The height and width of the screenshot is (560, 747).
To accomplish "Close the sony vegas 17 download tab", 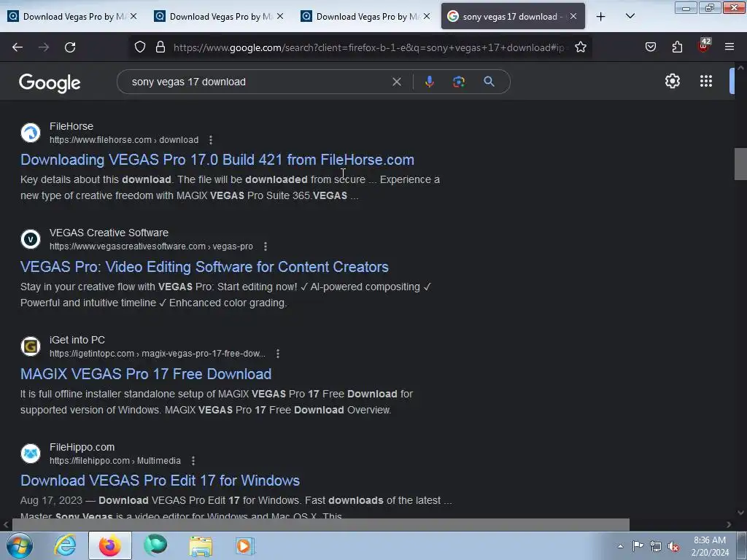I will [573, 17].
